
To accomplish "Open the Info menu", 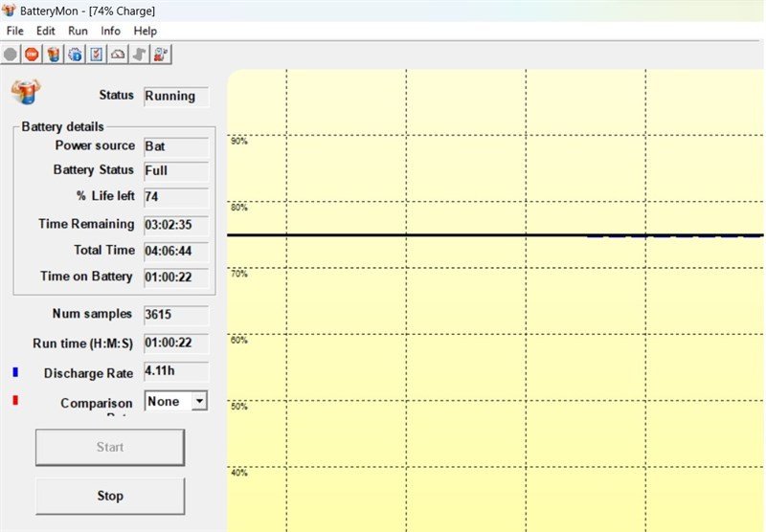I will 110,31.
